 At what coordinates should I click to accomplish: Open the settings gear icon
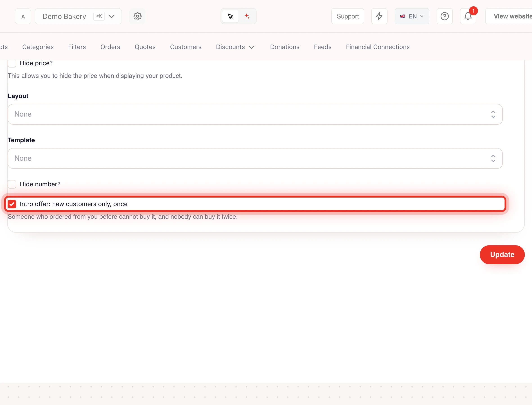click(137, 16)
